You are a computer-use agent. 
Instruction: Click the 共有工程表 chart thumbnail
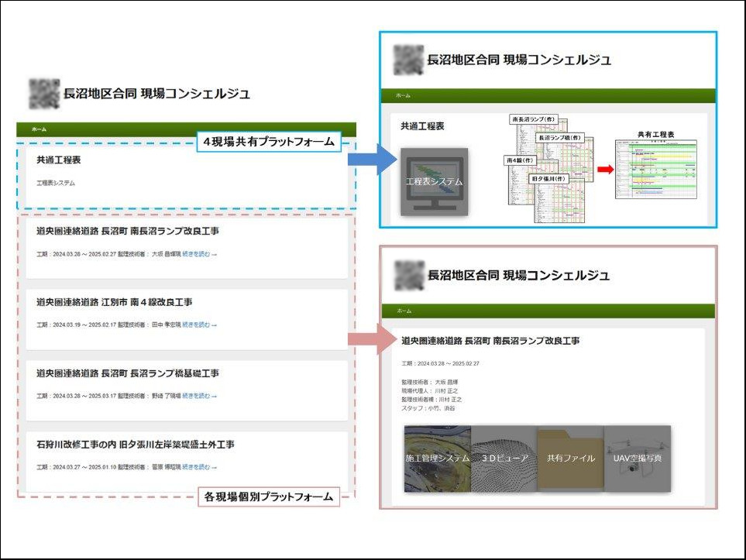tap(656, 168)
